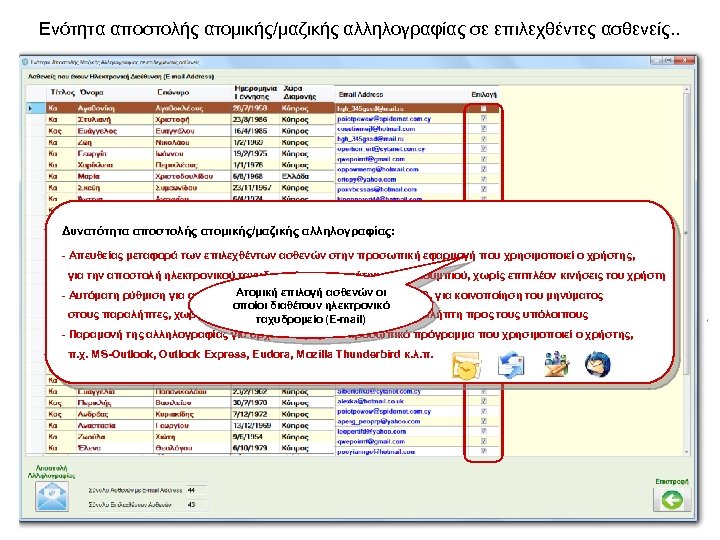Tick the empty Επιλογή checkbox in the highlighted row
Screen dimensions: 720x540
pyautogui.click(x=484, y=109)
